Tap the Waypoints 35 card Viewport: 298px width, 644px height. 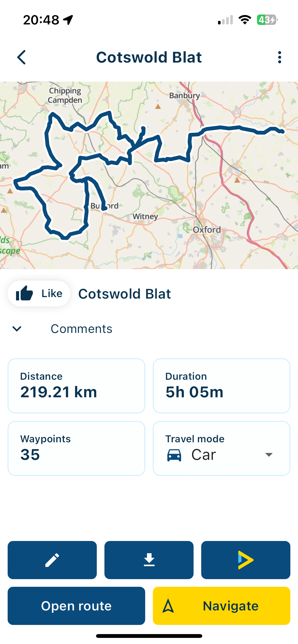[76, 448]
